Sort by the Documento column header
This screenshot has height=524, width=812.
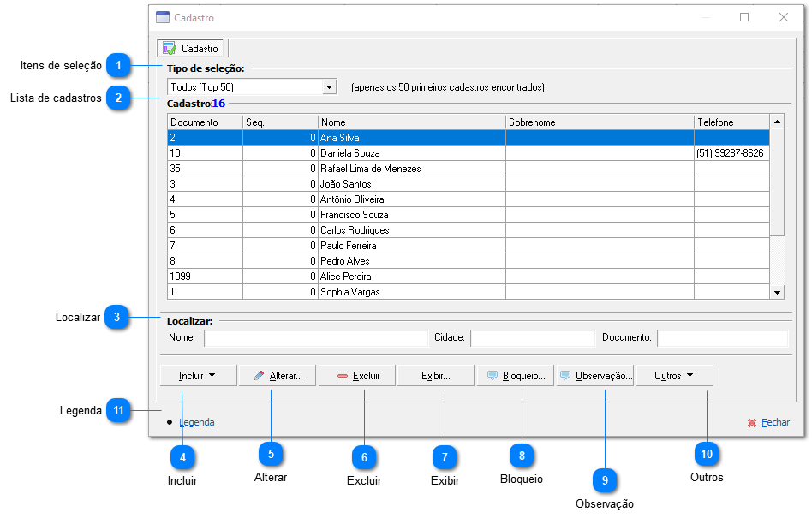tap(205, 122)
